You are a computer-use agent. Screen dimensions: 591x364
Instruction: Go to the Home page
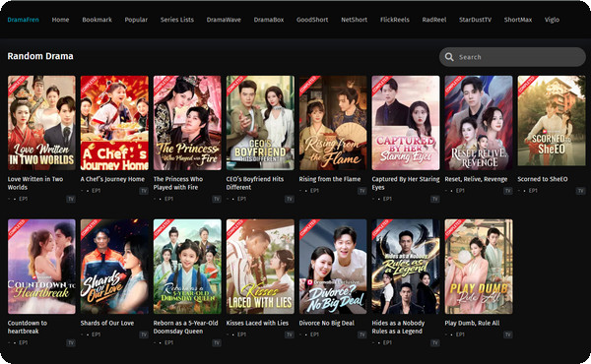pyautogui.click(x=60, y=20)
